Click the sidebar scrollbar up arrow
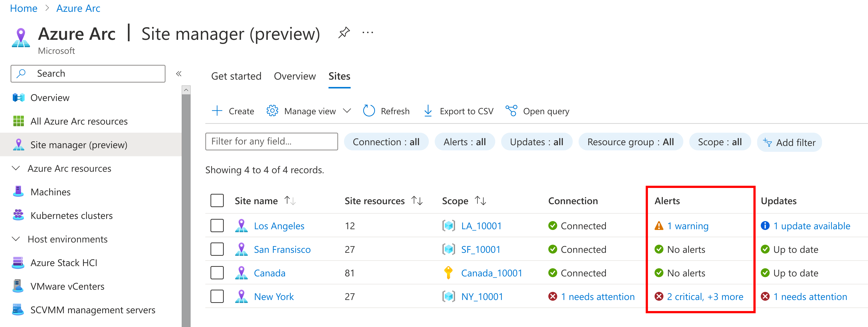The height and width of the screenshot is (327, 868). click(x=186, y=90)
